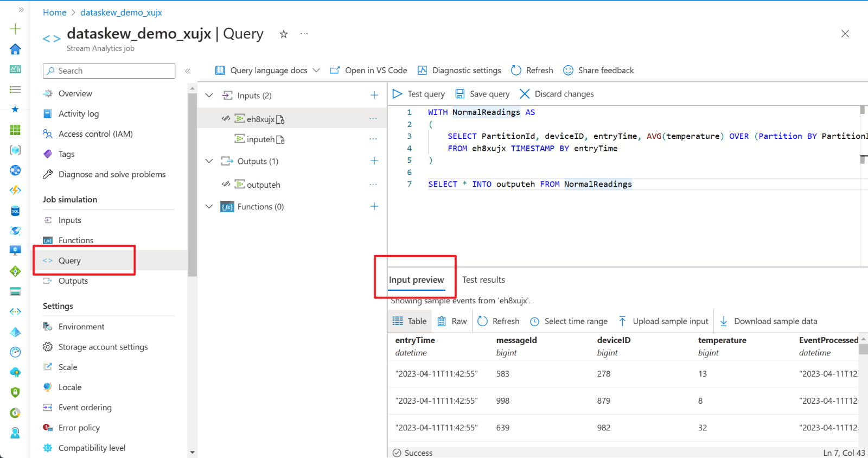Open more options for eh8xujx input
The height and width of the screenshot is (458, 868).
click(x=373, y=118)
